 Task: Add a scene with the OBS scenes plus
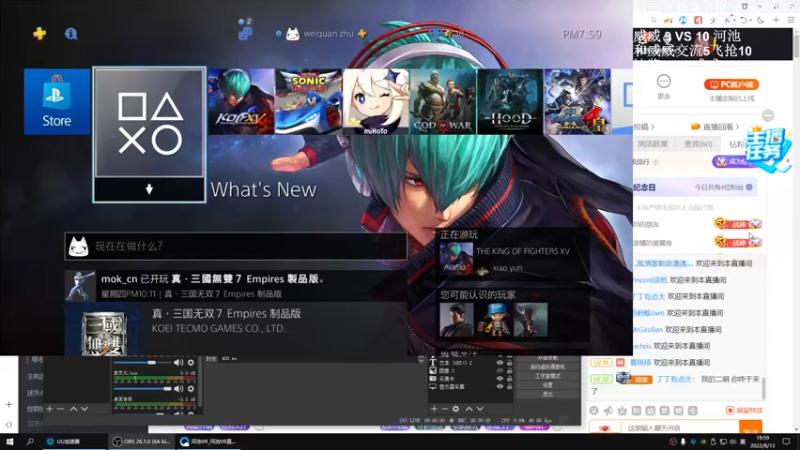coord(49,409)
